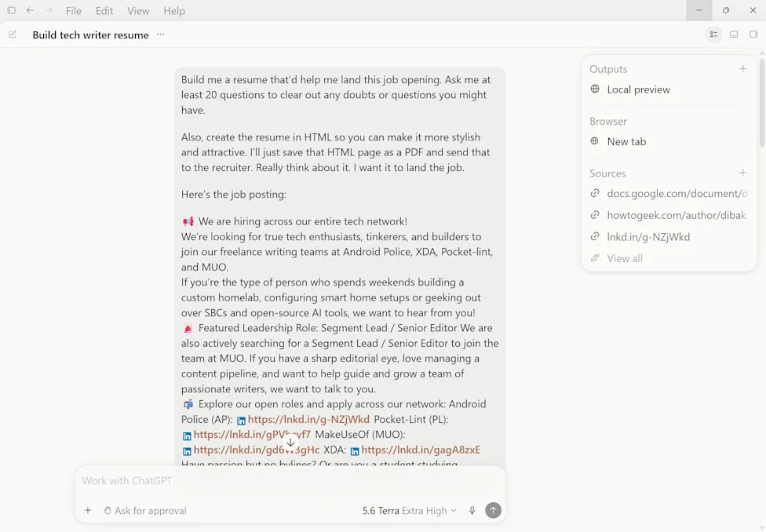
Task: Click the chat scrollbar on the right edge
Action: click(763, 103)
